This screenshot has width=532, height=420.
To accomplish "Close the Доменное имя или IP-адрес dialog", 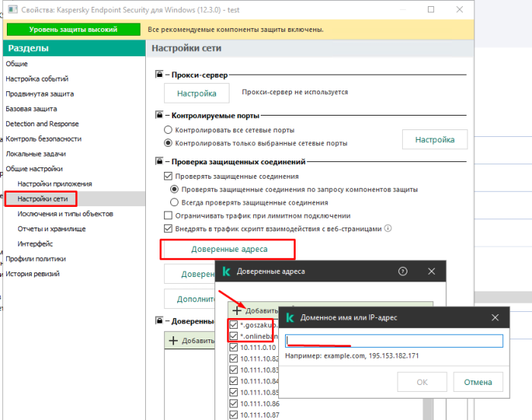I will pyautogui.click(x=496, y=317).
